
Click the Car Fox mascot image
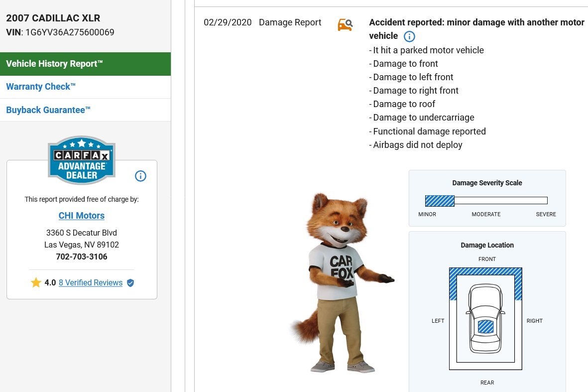[342, 283]
